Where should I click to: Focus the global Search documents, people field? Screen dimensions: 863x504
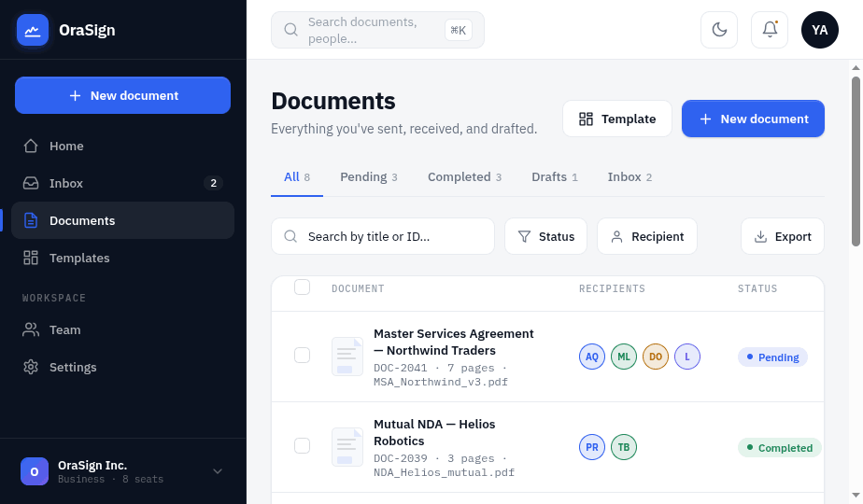(x=377, y=30)
